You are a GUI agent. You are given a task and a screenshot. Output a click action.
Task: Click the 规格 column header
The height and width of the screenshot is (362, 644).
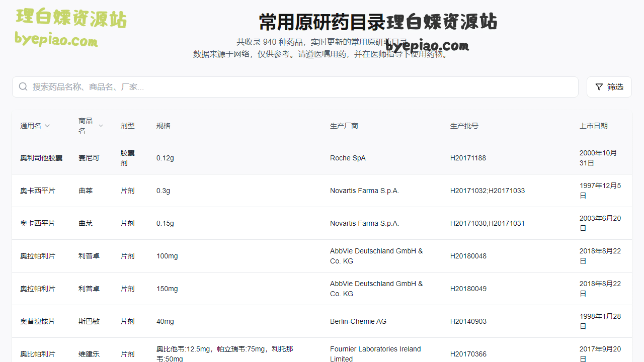click(x=164, y=126)
